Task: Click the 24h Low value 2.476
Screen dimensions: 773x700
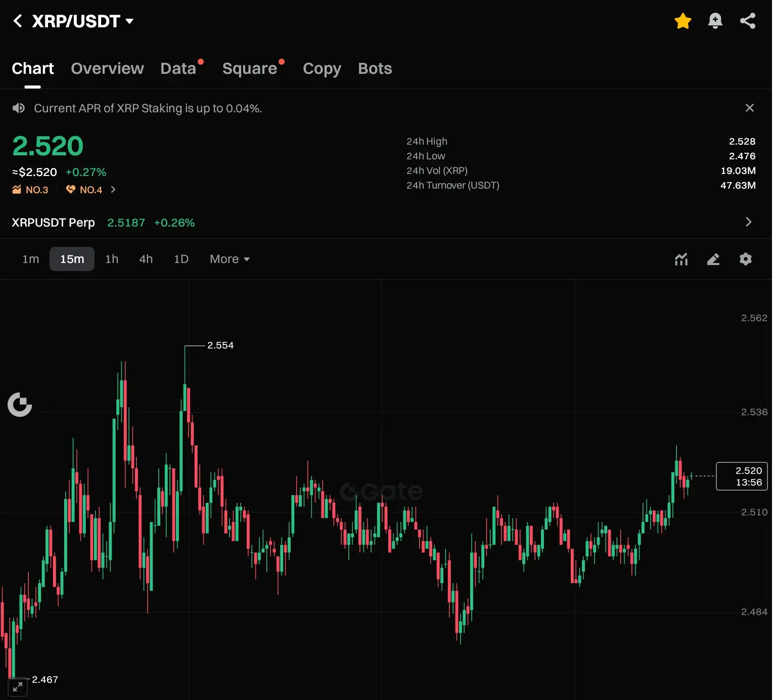Action: click(x=742, y=156)
